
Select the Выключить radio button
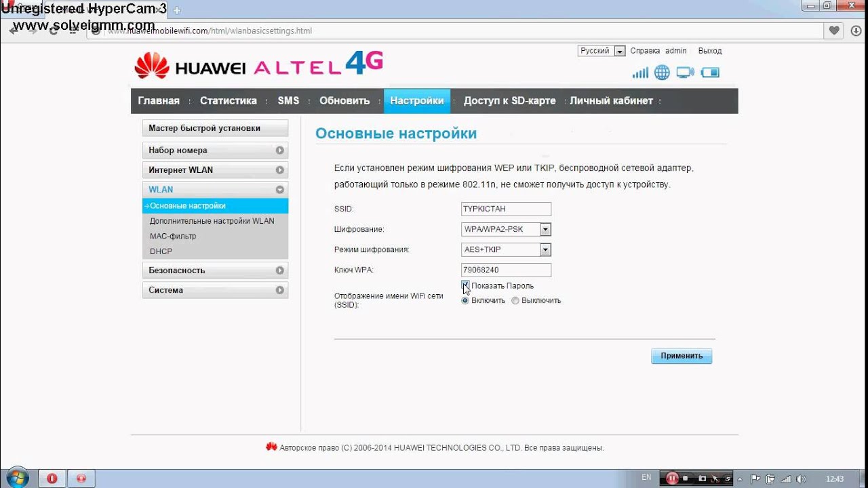coord(515,300)
